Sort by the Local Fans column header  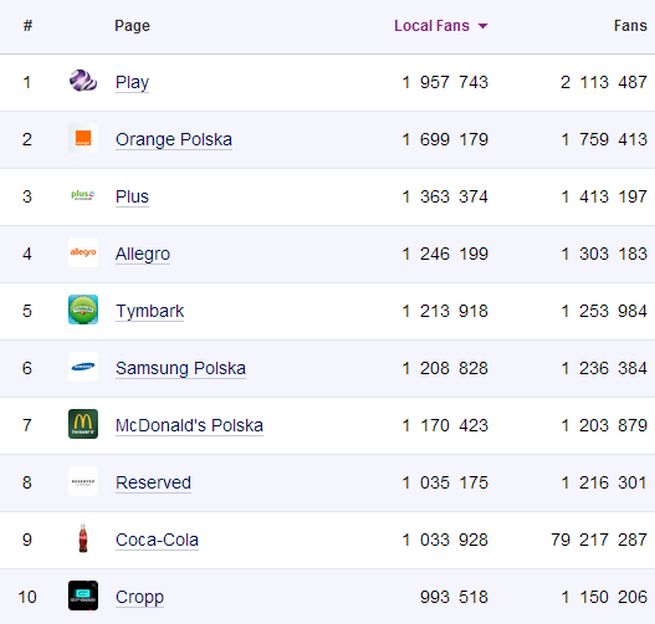[x=431, y=26]
